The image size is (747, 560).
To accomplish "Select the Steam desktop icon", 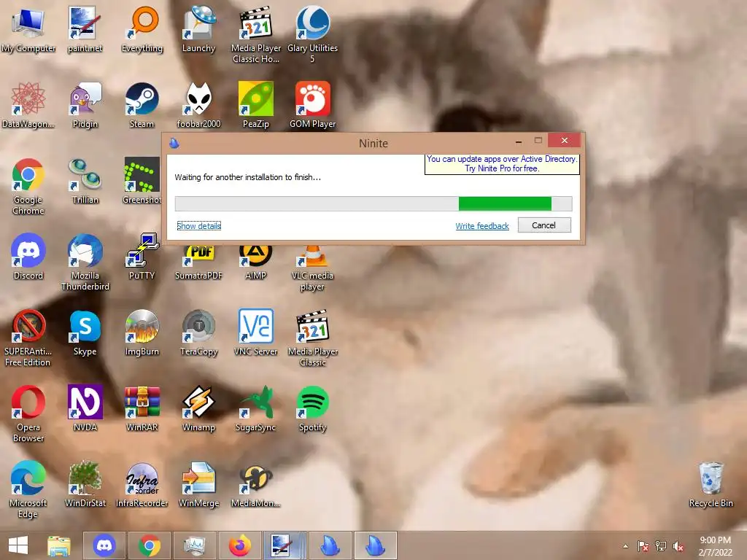I will pos(142,105).
